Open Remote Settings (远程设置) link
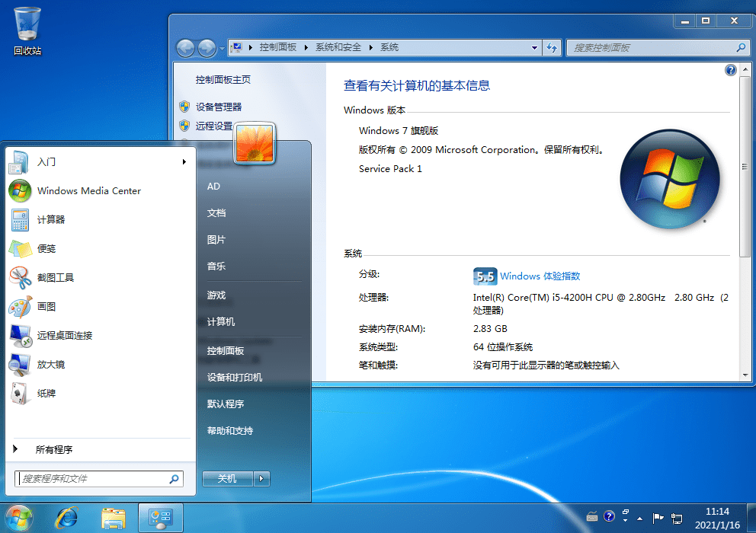Screen dimensions: 756x533 tap(214, 126)
